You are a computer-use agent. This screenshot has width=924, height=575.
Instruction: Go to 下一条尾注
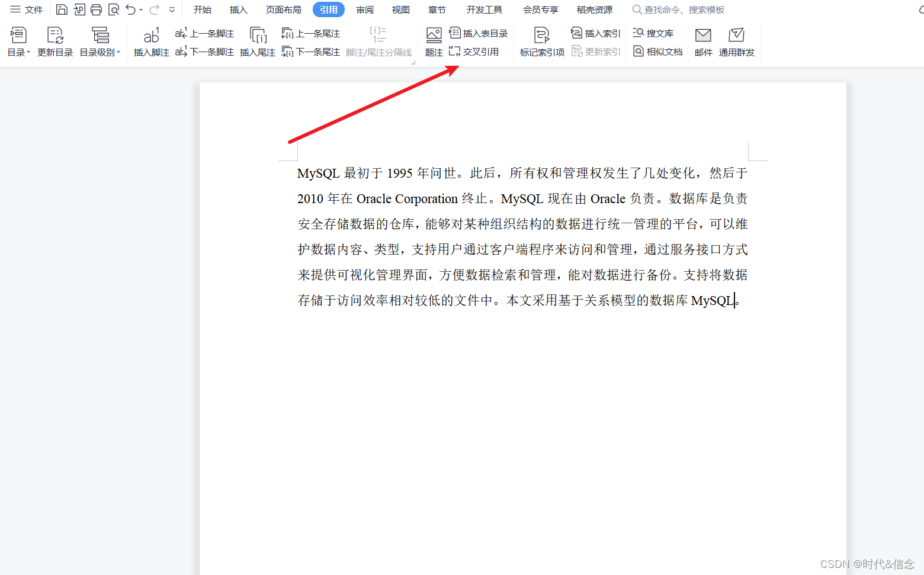tap(311, 52)
